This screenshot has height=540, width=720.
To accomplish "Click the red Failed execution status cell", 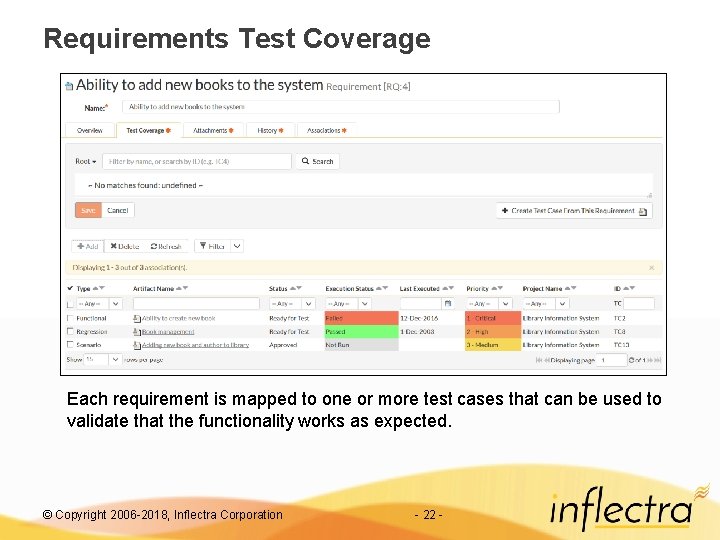I will (361, 318).
